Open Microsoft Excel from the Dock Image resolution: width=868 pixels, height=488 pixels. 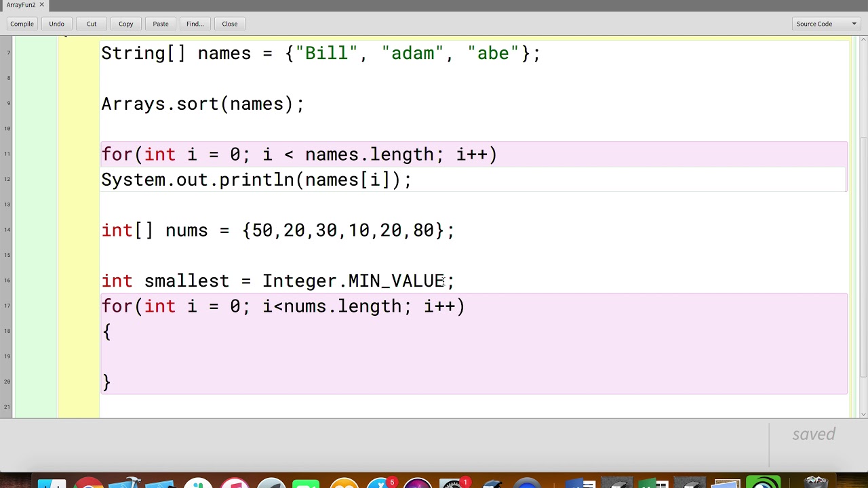(652, 482)
